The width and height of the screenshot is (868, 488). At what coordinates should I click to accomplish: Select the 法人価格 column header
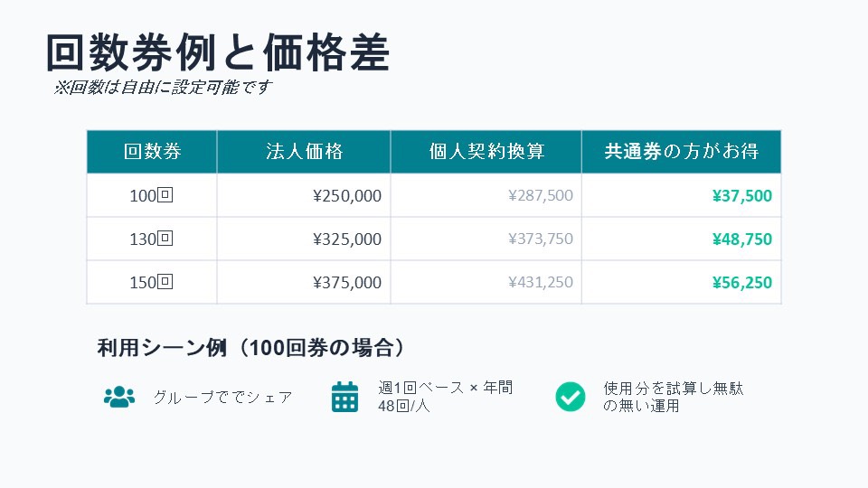(304, 152)
